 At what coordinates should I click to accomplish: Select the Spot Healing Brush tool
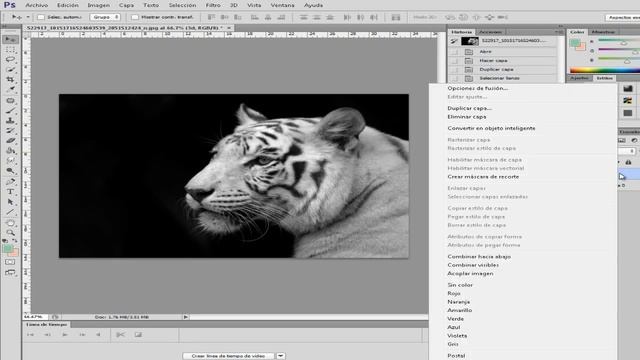click(x=10, y=100)
